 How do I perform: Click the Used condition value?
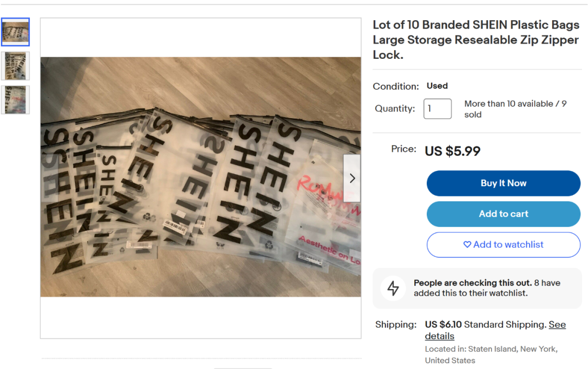[x=437, y=86]
